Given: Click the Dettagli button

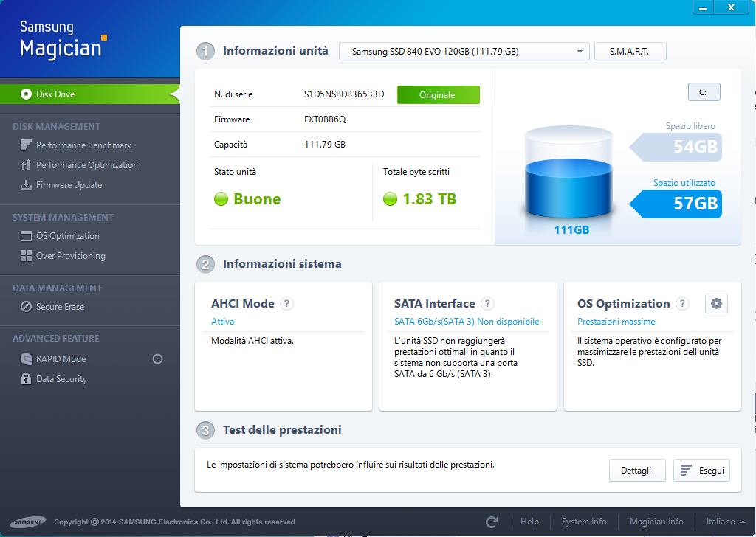Looking at the screenshot, I should 637,470.
